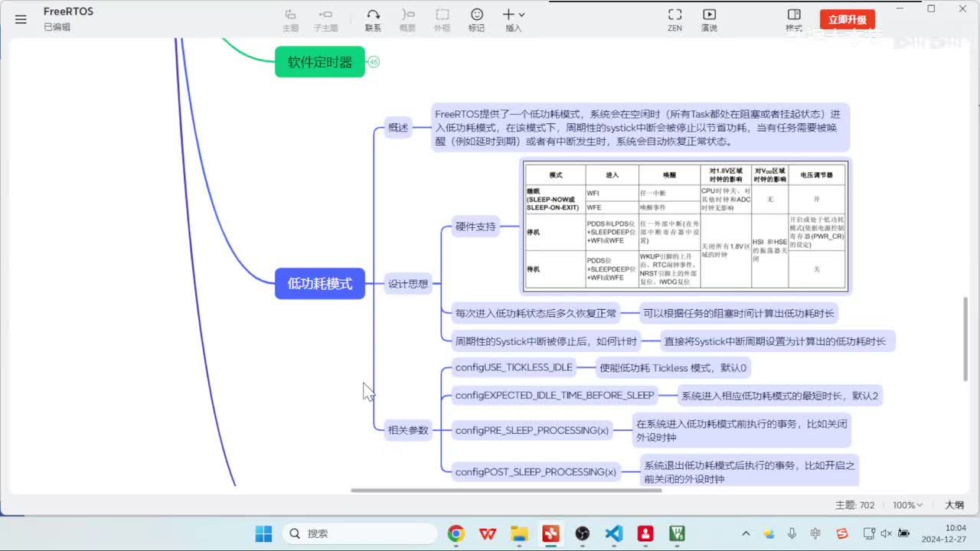Open the format panel (格式)
The height and width of the screenshot is (551, 980).
coord(794,20)
